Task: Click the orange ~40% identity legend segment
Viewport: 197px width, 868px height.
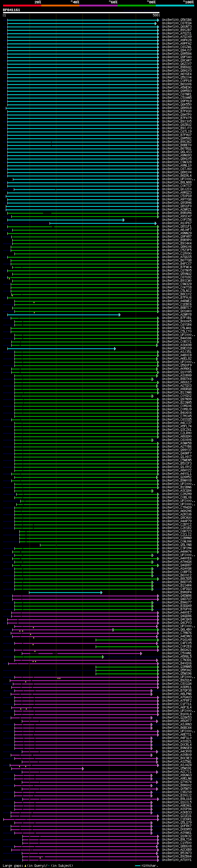Action: [x=60, y=6]
